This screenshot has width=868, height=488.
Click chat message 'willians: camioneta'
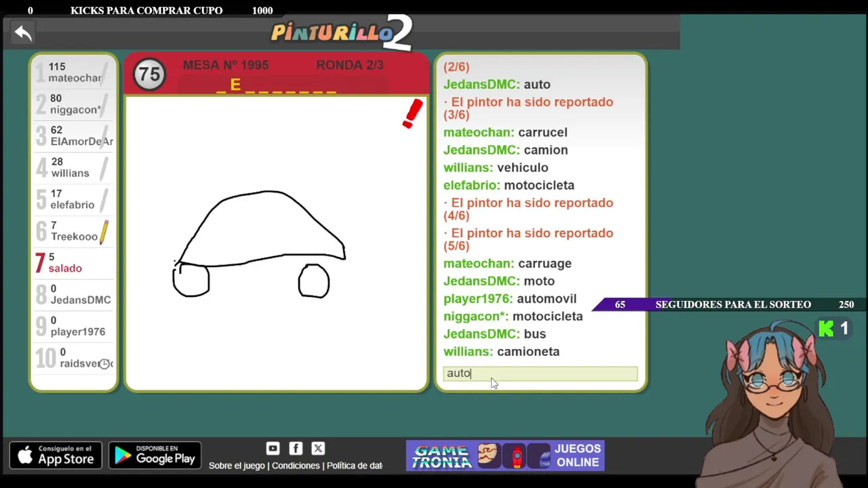(x=501, y=352)
